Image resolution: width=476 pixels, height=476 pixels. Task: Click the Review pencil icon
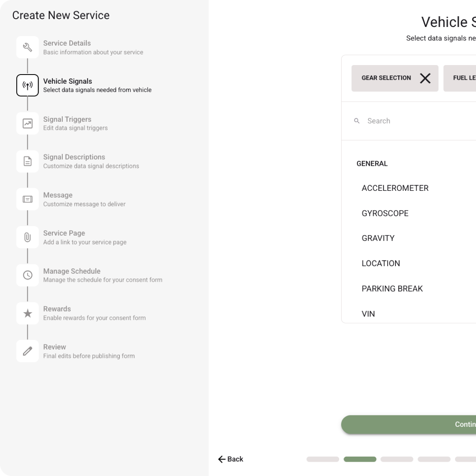pos(27,351)
